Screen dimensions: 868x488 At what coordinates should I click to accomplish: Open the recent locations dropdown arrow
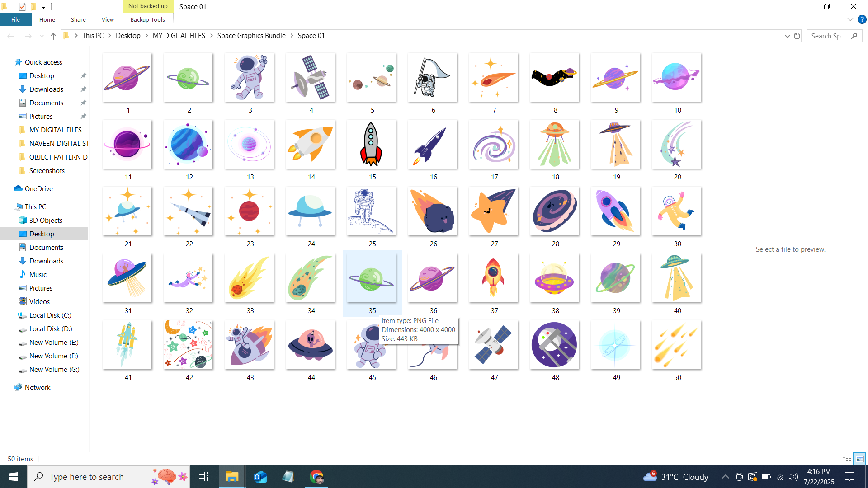point(42,36)
